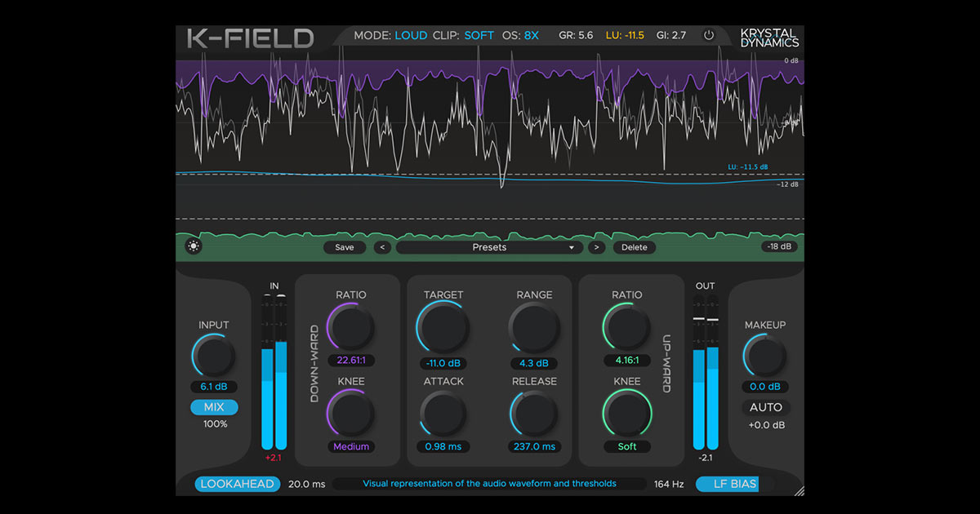The width and height of the screenshot is (980, 514).
Task: Delete the selected preset
Action: (x=635, y=246)
